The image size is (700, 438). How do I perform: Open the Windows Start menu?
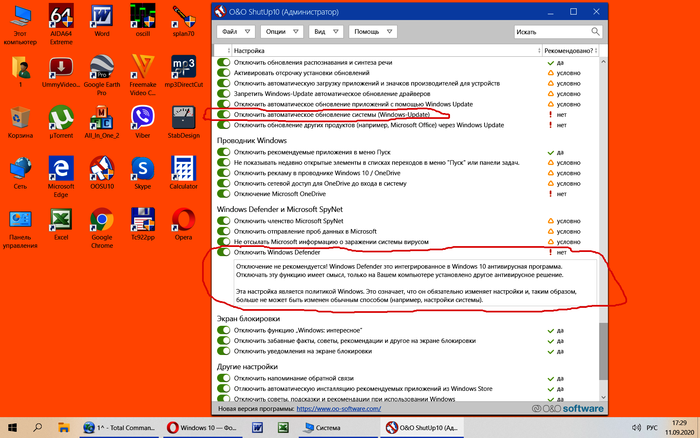pyautogui.click(x=12, y=427)
